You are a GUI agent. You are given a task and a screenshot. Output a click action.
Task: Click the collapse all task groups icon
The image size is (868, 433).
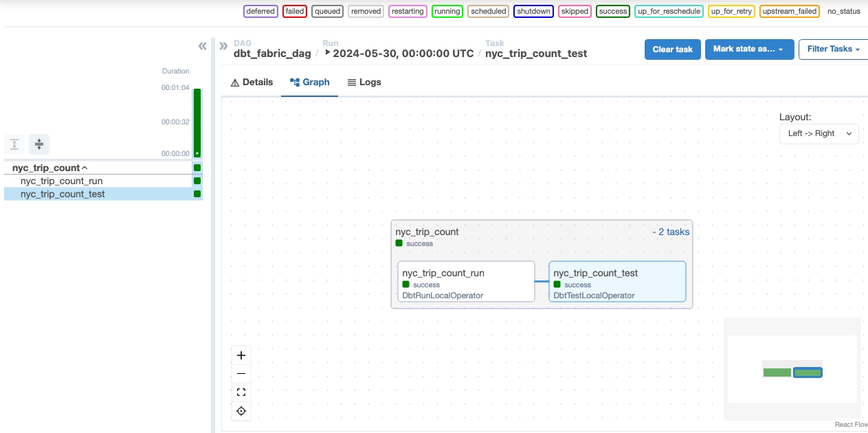point(39,144)
